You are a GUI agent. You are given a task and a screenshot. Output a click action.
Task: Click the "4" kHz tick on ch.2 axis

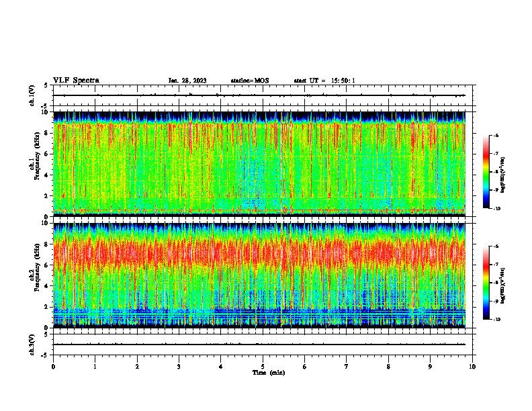[47, 286]
